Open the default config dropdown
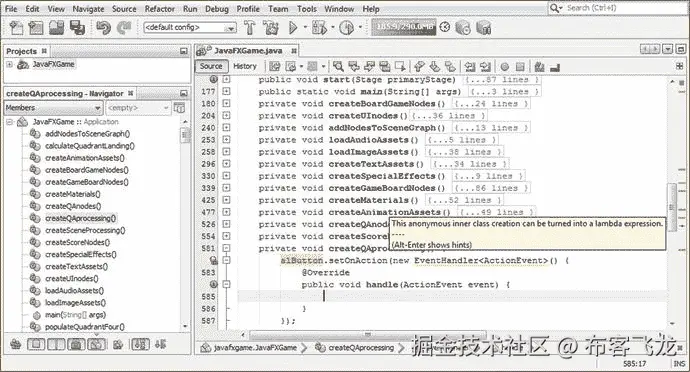The image size is (690, 372). tap(190, 27)
